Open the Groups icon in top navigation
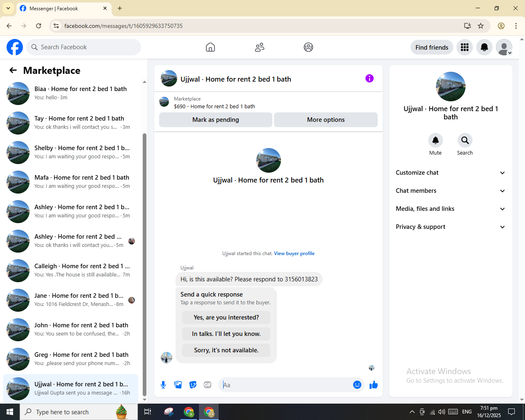Viewport: 525px width, 420px height. point(308,47)
